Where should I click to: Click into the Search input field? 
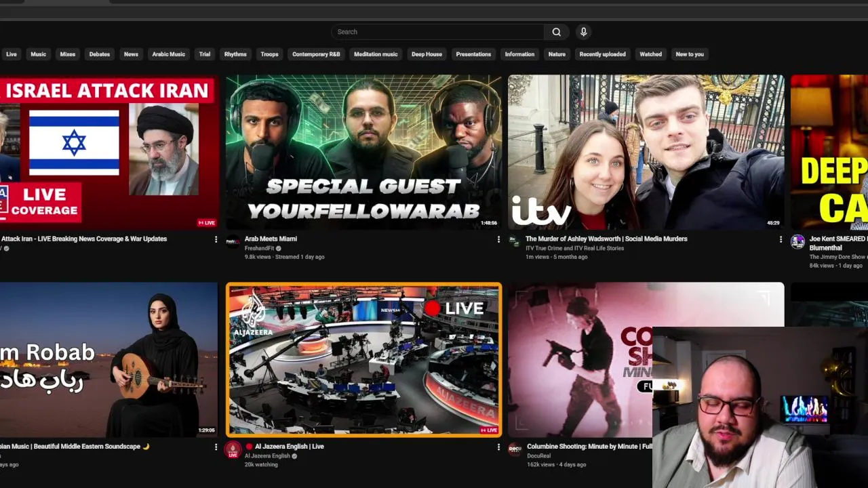tap(437, 32)
